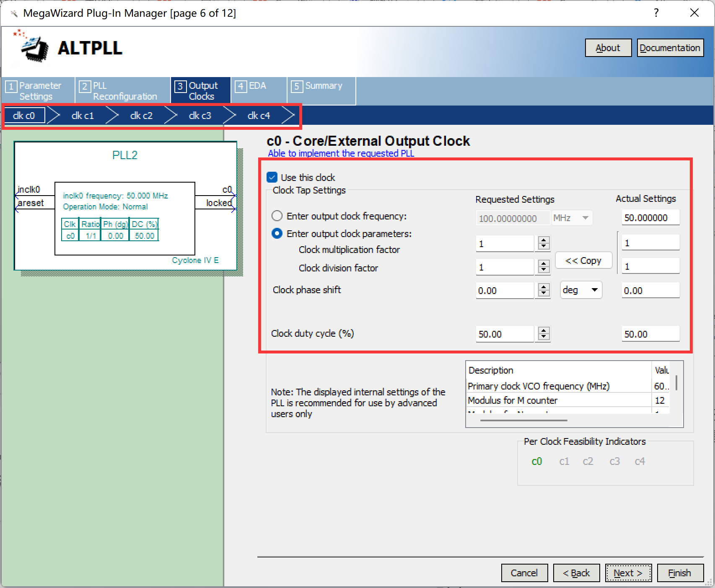Click the About button
Image resolution: width=715 pixels, height=588 pixels.
[x=608, y=48]
